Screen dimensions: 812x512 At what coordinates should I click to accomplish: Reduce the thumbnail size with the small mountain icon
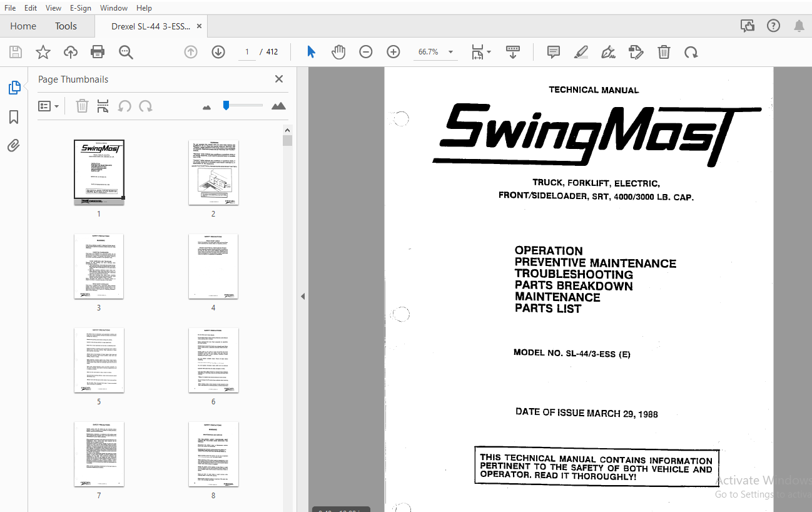[207, 107]
